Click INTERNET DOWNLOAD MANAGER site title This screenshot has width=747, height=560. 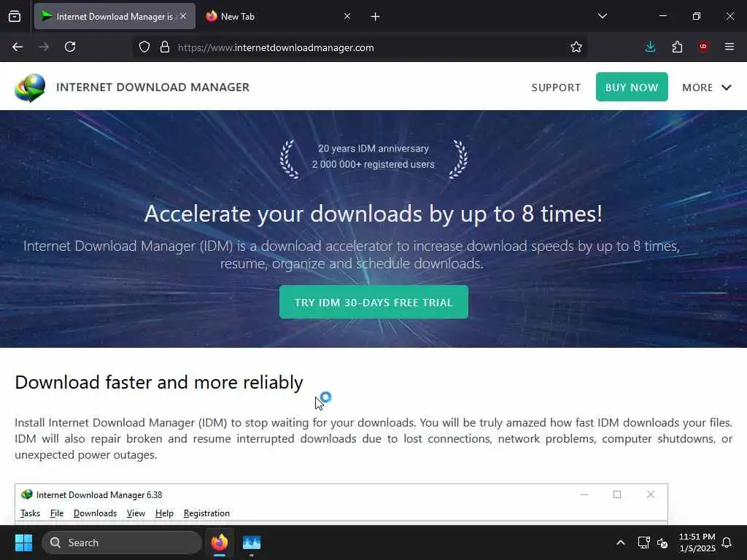tap(153, 87)
